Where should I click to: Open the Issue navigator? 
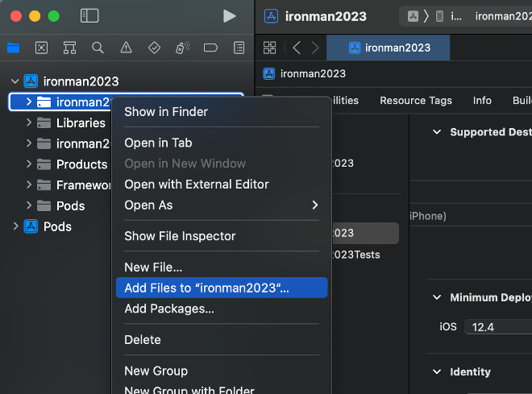tap(126, 48)
